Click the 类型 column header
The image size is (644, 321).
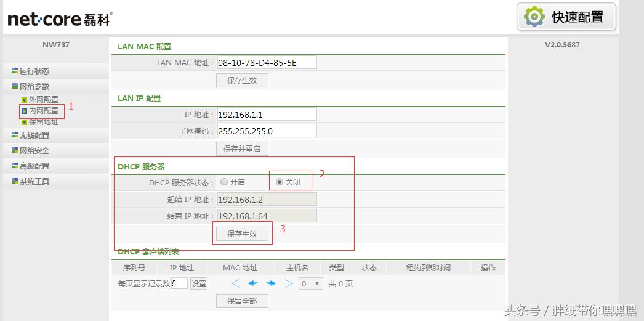click(336, 268)
